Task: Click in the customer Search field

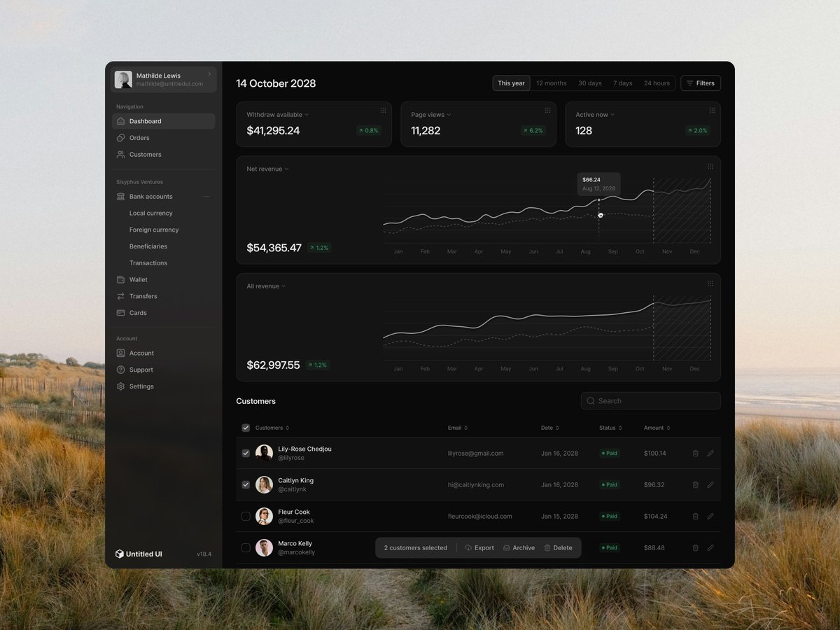Action: pyautogui.click(x=651, y=401)
